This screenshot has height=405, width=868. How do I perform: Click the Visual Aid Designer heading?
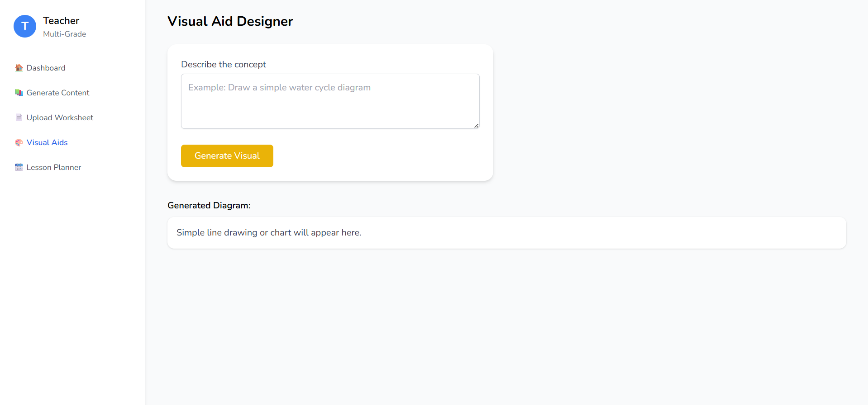230,21
